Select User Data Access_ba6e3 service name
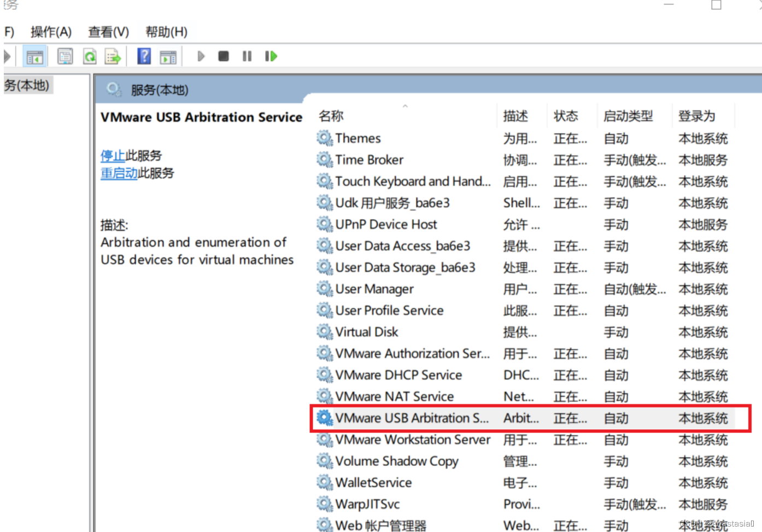 pos(403,246)
